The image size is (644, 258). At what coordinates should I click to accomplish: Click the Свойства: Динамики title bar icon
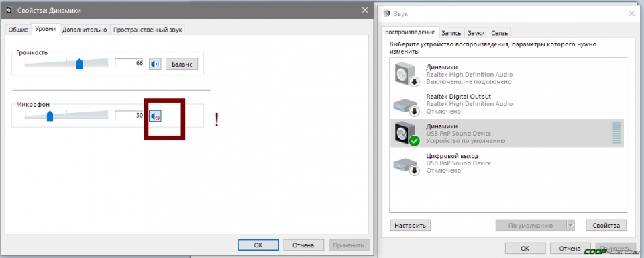(9, 11)
